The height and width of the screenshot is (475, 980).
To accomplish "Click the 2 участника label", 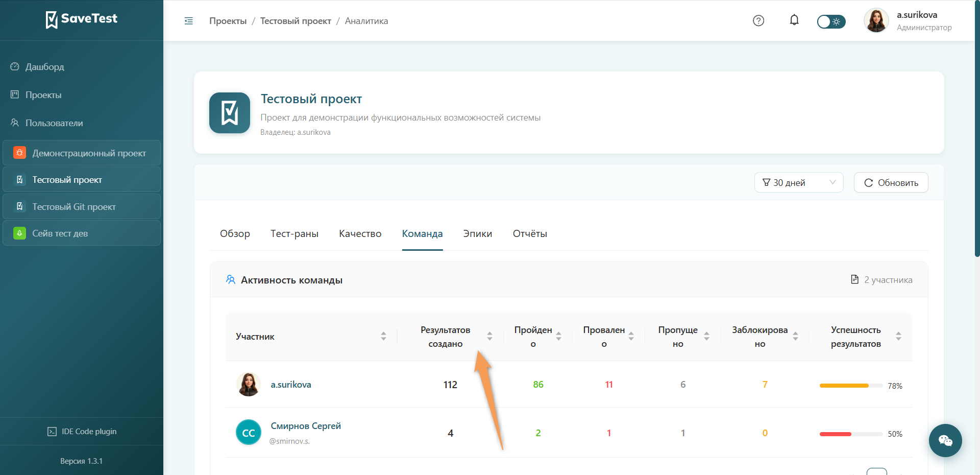I will pos(888,280).
